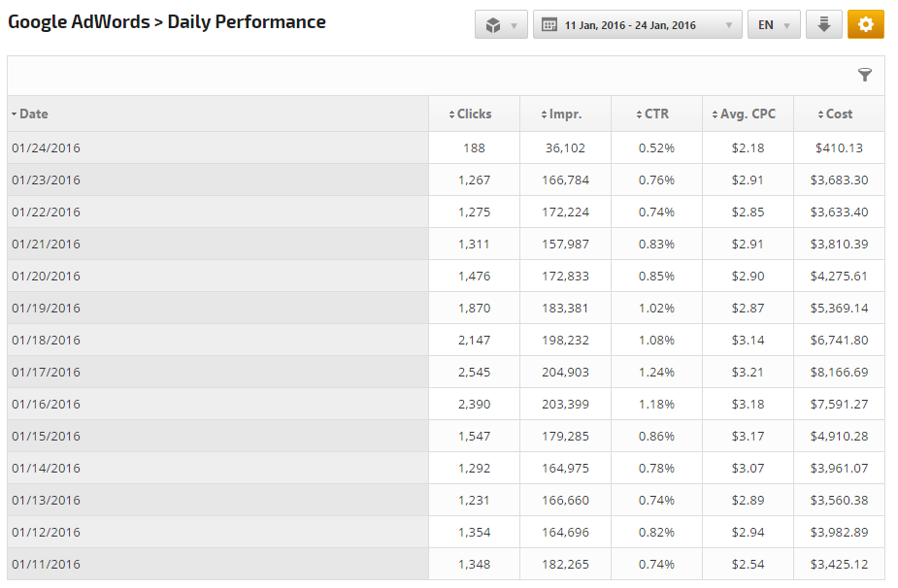898x588 pixels.
Task: Click the 1.24% CTR cell
Action: click(x=656, y=372)
